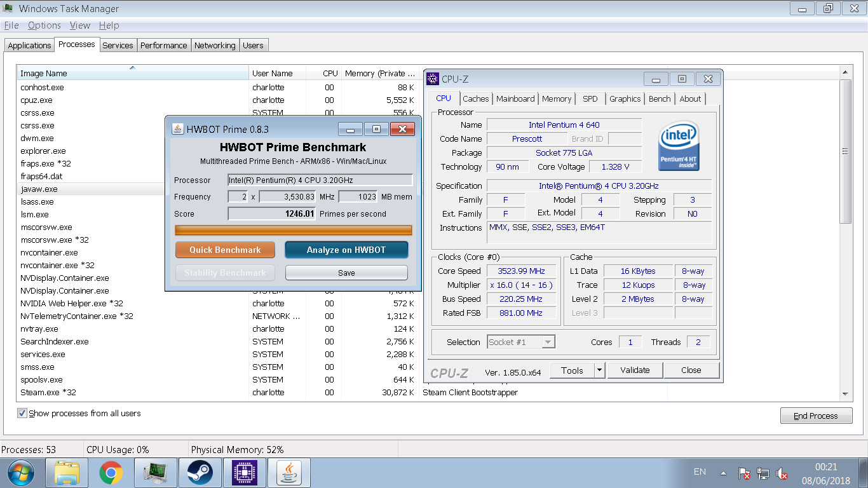868x488 pixels.
Task: Open CPU-Z Bench tab
Action: (660, 98)
